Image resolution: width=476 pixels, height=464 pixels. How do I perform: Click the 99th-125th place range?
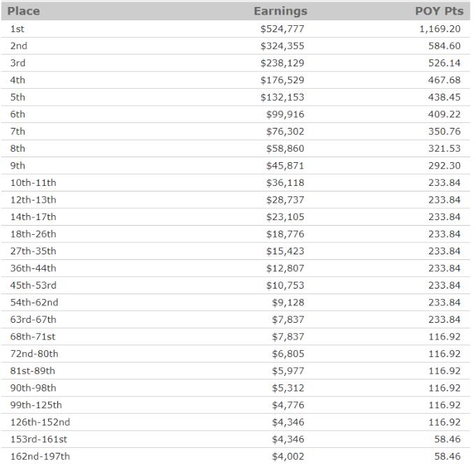pos(36,405)
